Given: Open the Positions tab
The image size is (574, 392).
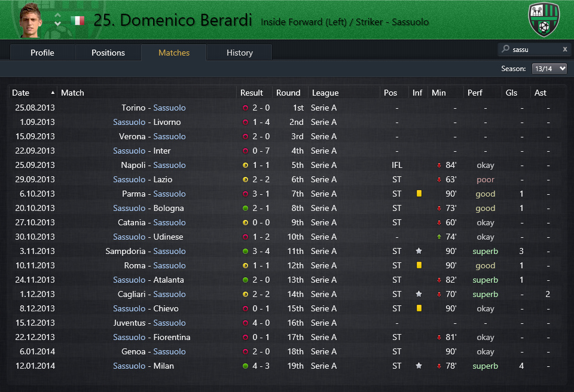Looking at the screenshot, I should 108,53.
